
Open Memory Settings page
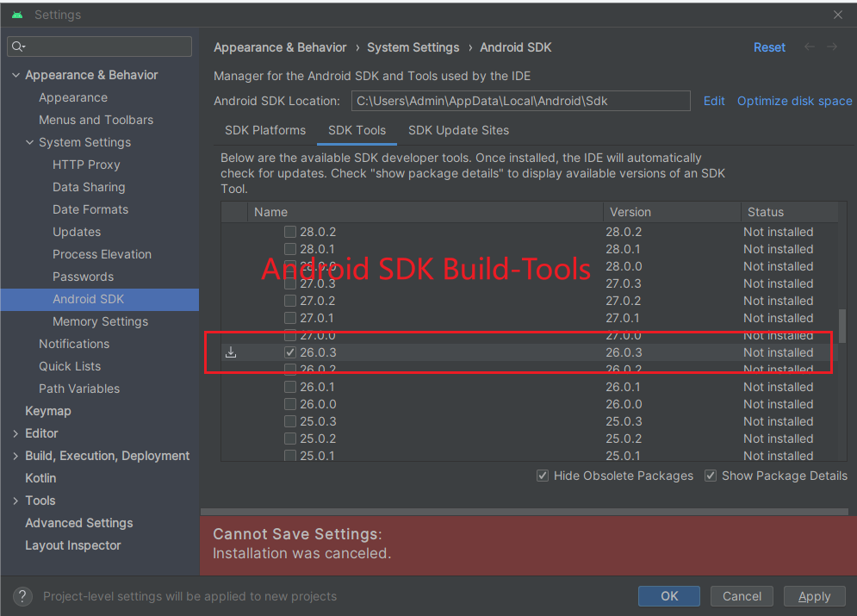101,321
